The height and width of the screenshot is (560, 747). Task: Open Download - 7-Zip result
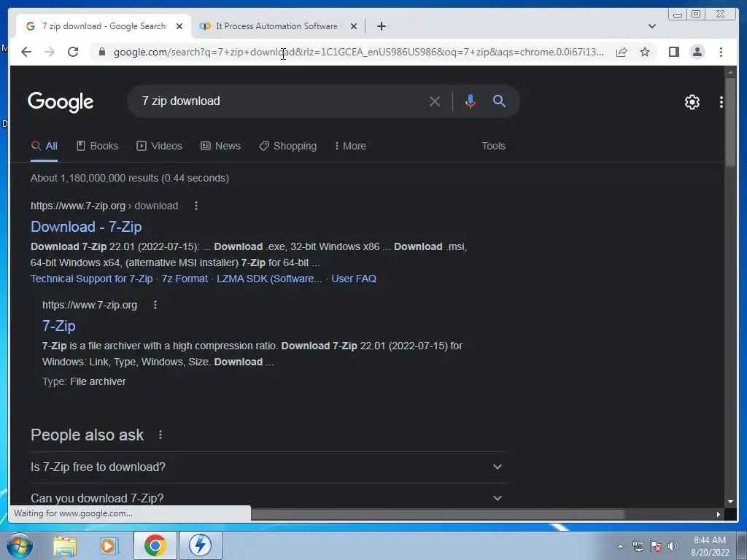pos(86,227)
